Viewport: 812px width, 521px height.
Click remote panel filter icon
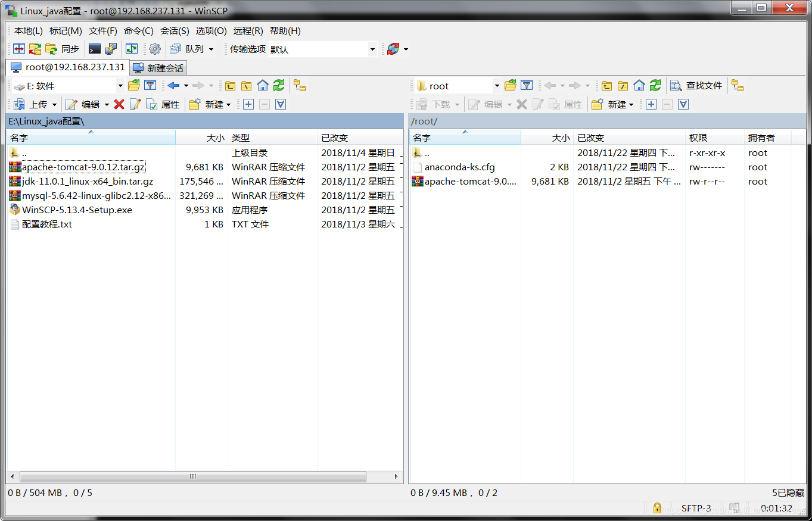pyautogui.click(x=527, y=86)
